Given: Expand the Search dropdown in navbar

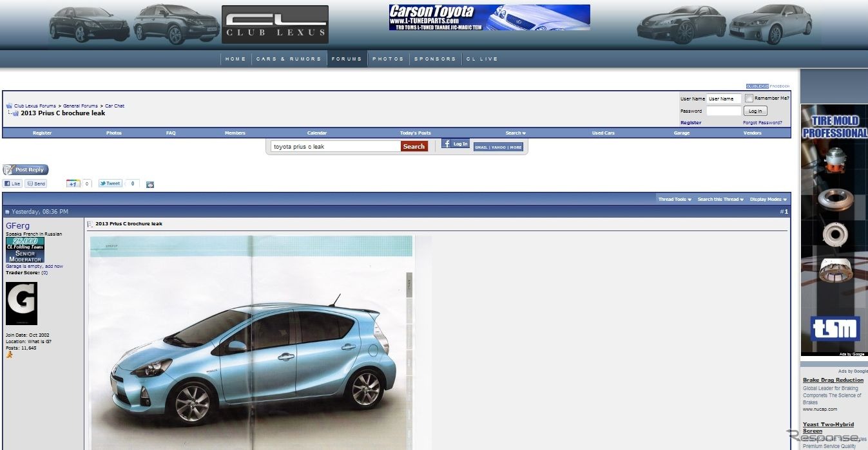Looking at the screenshot, I should coord(516,133).
